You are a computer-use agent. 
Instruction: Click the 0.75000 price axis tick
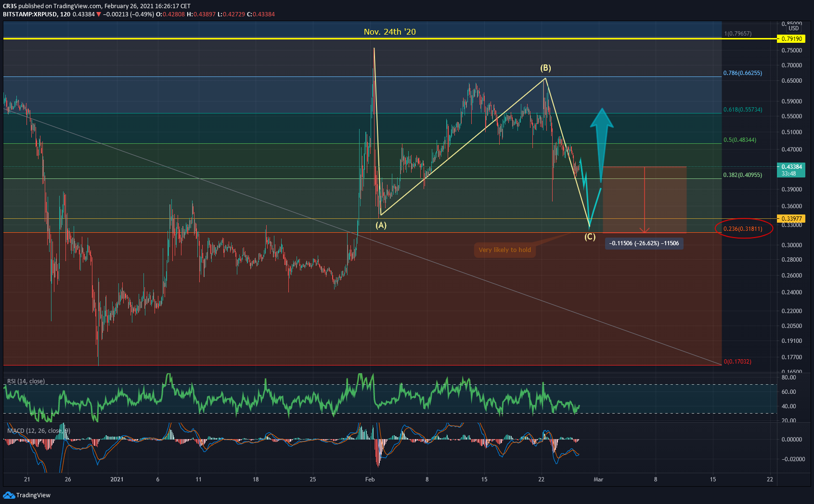791,50
